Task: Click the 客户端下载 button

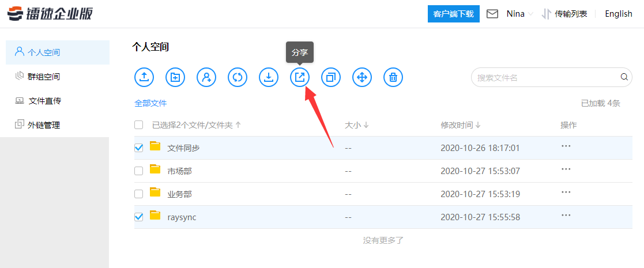Action: pos(453,14)
